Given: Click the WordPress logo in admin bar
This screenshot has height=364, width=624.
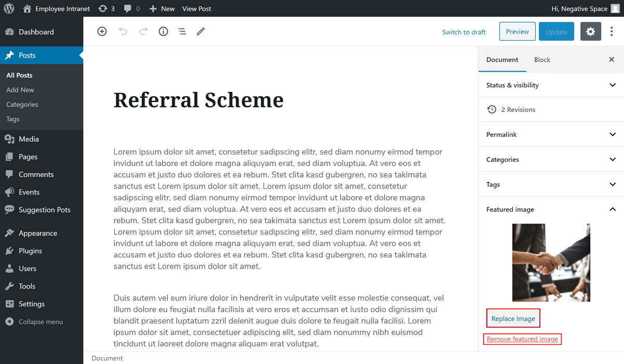Looking at the screenshot, I should [x=9, y=8].
